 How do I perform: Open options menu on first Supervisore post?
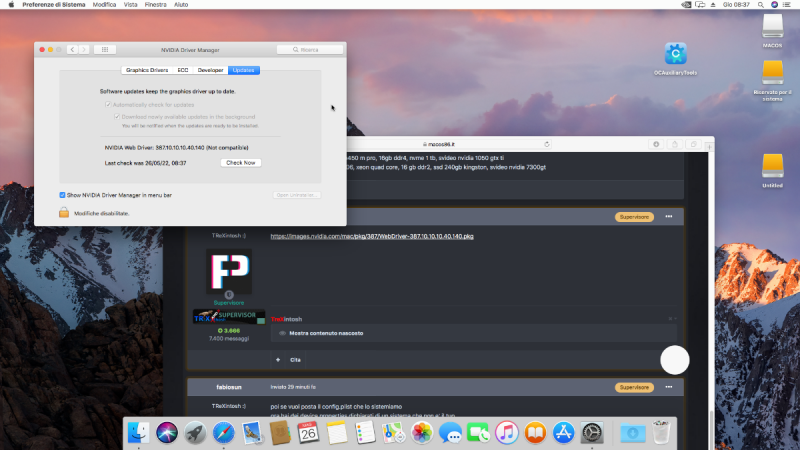tap(669, 217)
